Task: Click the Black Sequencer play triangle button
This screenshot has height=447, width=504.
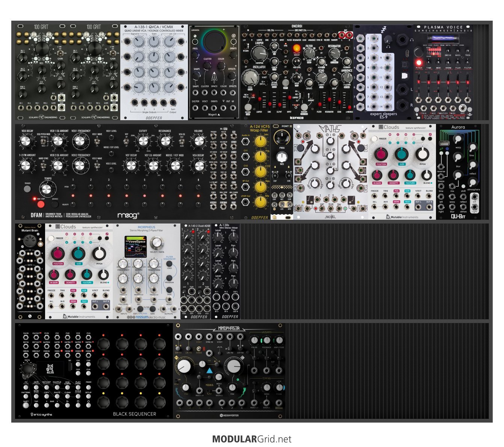Action: click(x=68, y=405)
